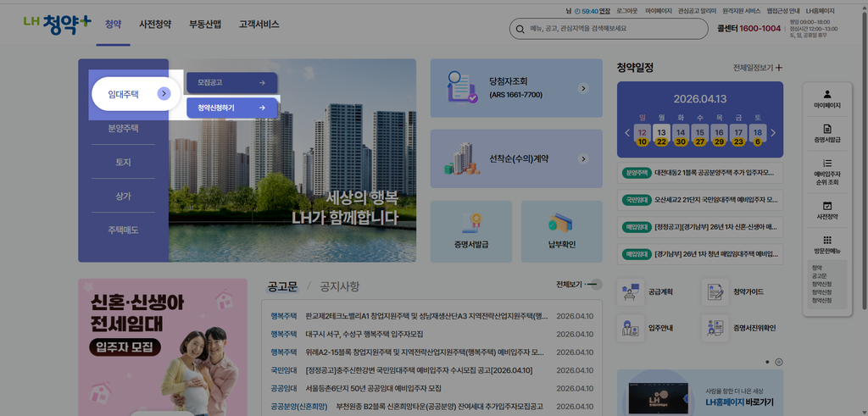Open 부동산맵 main menu
This screenshot has height=416, width=868.
(x=205, y=25)
